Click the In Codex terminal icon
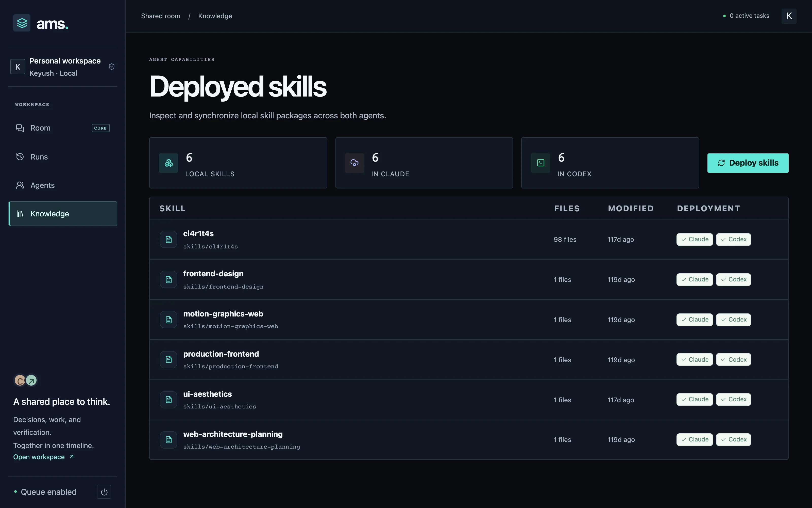Image resolution: width=812 pixels, height=508 pixels. coord(540,163)
